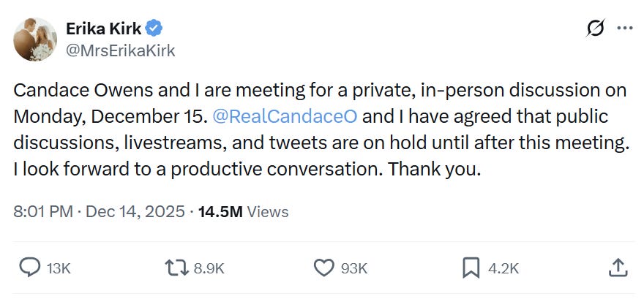Viewport: 644px width, 299px height.
Task: Click the 8.9K reposts count
Action: pyautogui.click(x=209, y=268)
